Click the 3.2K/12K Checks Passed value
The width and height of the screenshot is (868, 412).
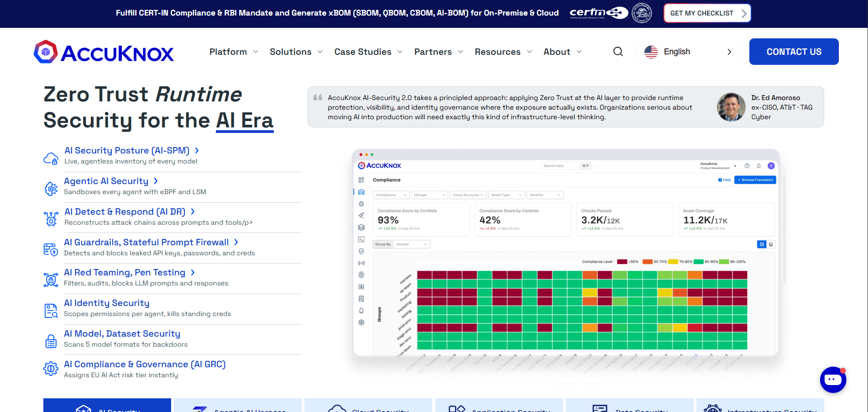(601, 220)
